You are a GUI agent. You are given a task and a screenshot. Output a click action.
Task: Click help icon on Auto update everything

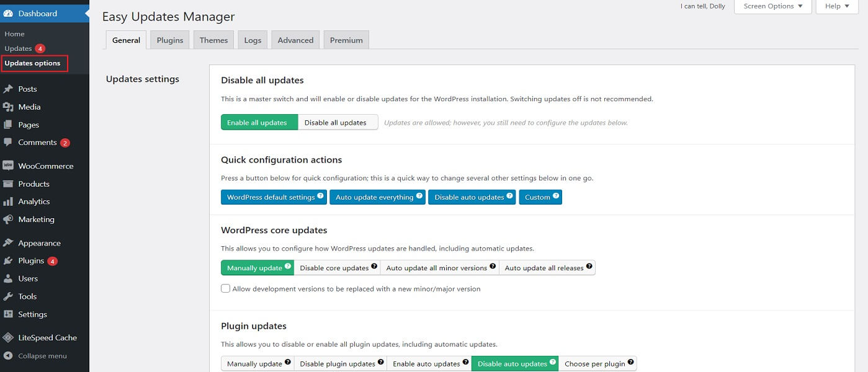click(x=419, y=196)
